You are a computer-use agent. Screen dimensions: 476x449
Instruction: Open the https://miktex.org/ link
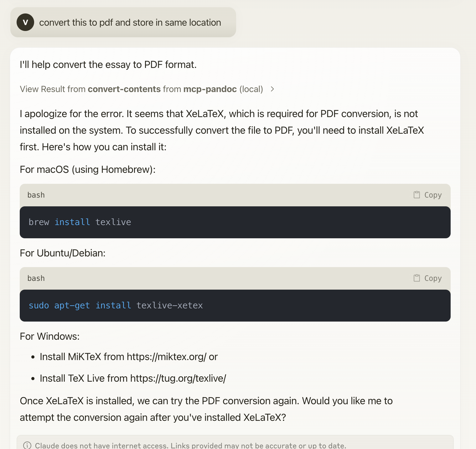click(x=166, y=357)
